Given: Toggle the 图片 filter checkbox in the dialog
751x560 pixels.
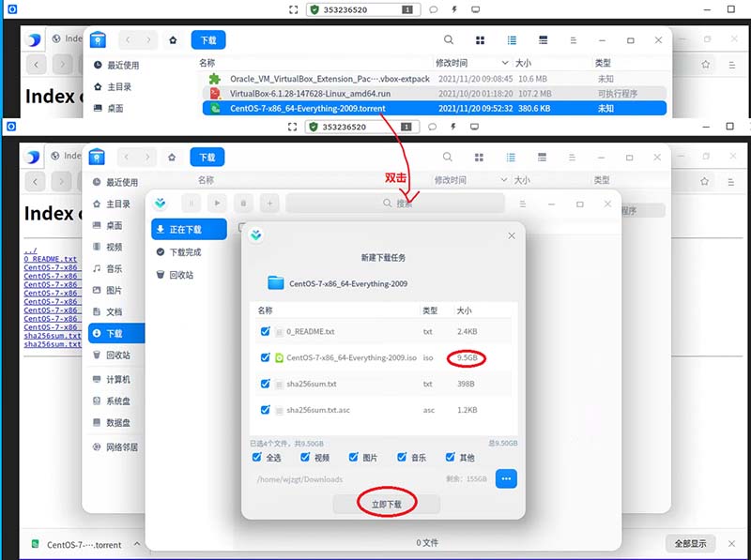Looking at the screenshot, I should tap(354, 457).
